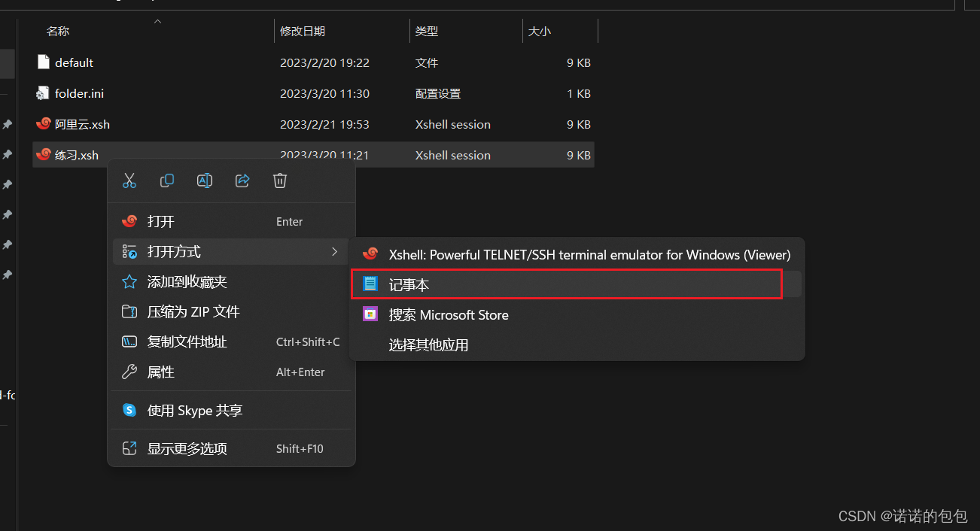Select 选择其他应用 in submenu
The image size is (980, 531).
pyautogui.click(x=577, y=344)
